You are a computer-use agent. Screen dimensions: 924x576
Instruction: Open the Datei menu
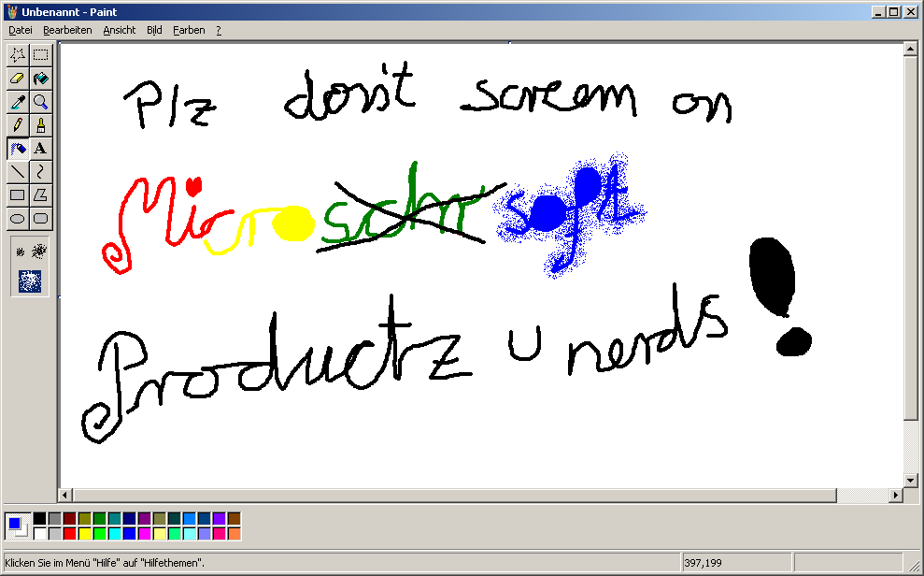click(x=20, y=30)
